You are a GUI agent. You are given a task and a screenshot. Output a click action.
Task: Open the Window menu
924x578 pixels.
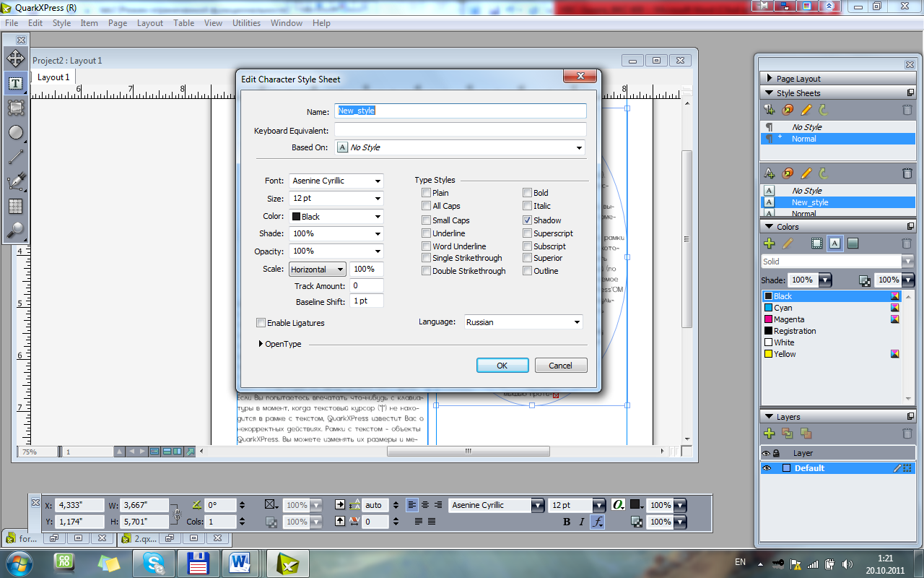tap(287, 23)
